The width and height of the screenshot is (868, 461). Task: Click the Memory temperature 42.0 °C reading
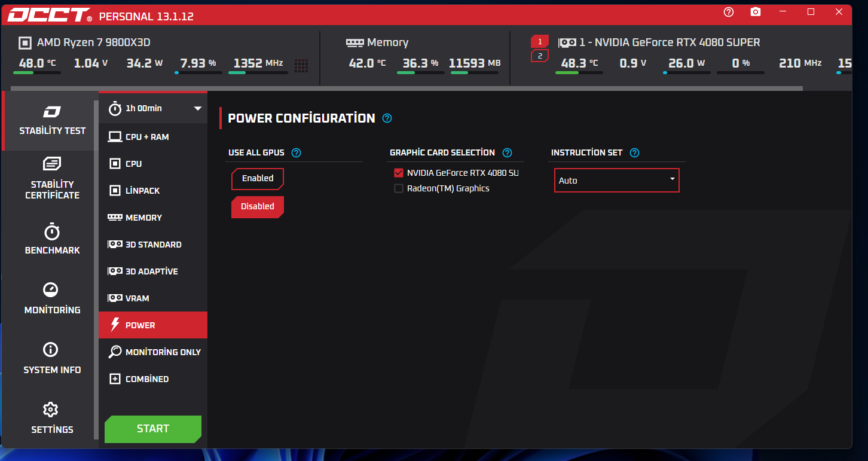coord(367,63)
